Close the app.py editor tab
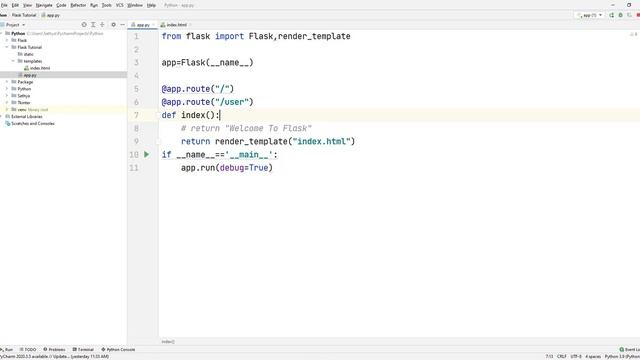This screenshot has width=640, height=360. [x=153, y=25]
